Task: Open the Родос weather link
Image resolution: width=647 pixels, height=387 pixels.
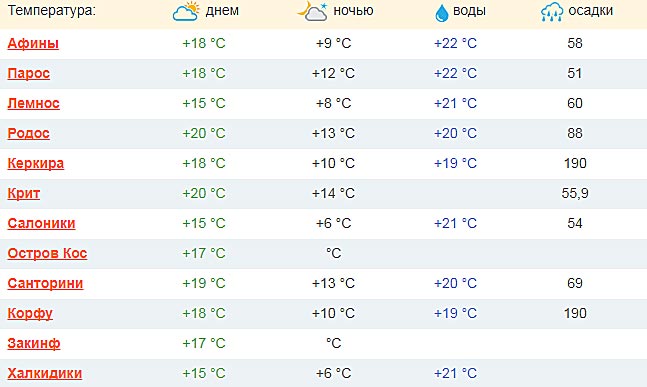Action: [28, 133]
